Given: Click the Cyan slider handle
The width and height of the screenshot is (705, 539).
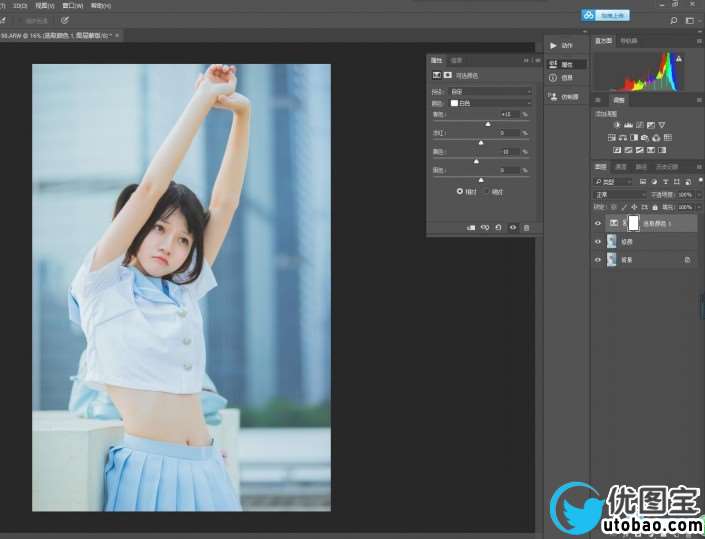Looking at the screenshot, I should click(487, 123).
